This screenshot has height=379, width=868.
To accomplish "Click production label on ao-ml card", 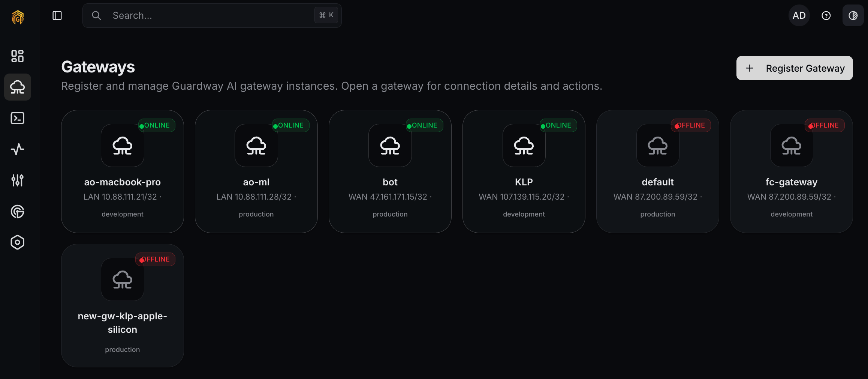I will pyautogui.click(x=256, y=214).
